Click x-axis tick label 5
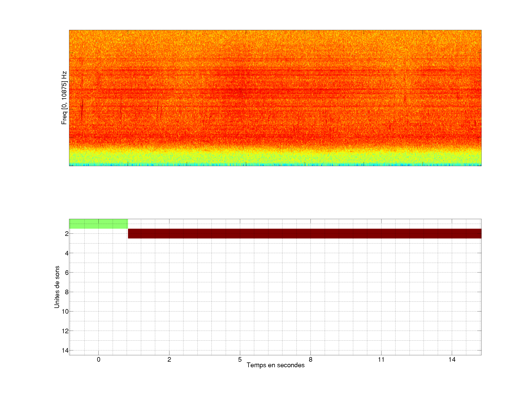The image size is (532, 399). point(240,359)
